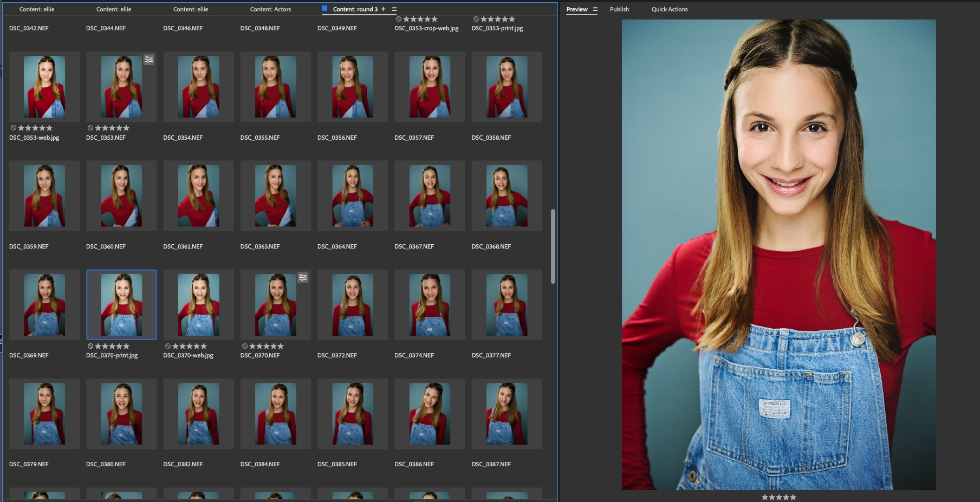Image resolution: width=980 pixels, height=502 pixels.
Task: Switch to the Content: Actors tab
Action: click(270, 9)
